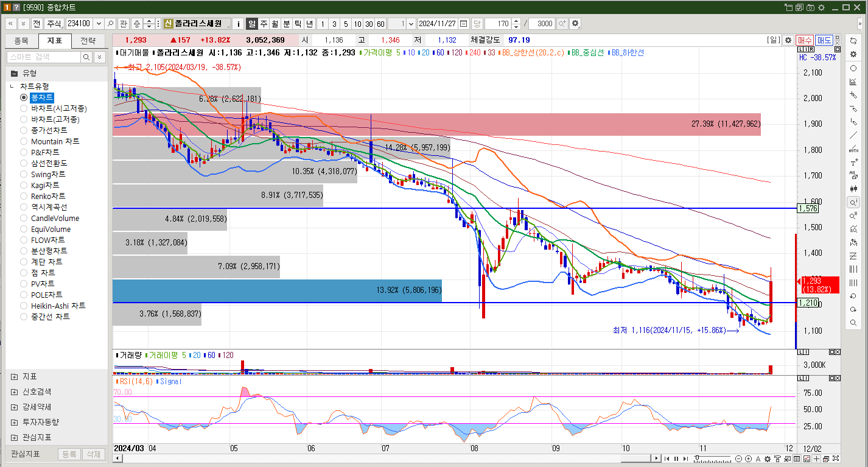The height and width of the screenshot is (467, 868).
Task: Click zoom in plus icon in bottom bar
Action: (x=749, y=459)
